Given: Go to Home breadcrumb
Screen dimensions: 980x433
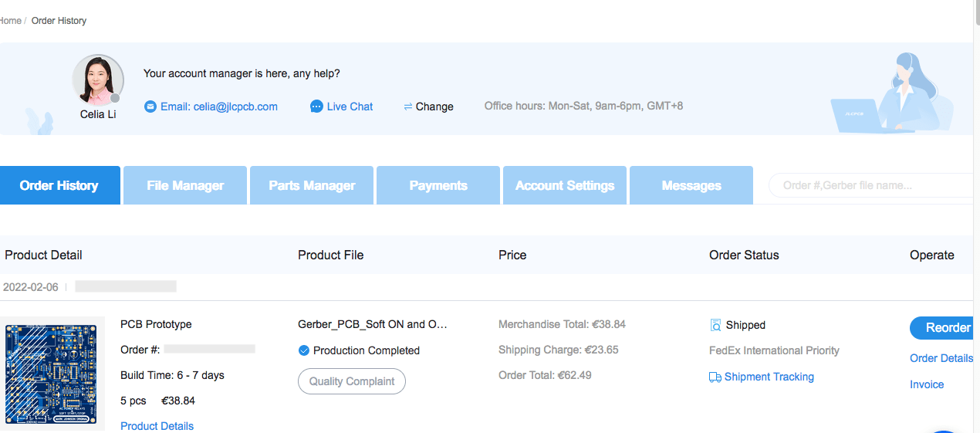Looking at the screenshot, I should [x=10, y=21].
